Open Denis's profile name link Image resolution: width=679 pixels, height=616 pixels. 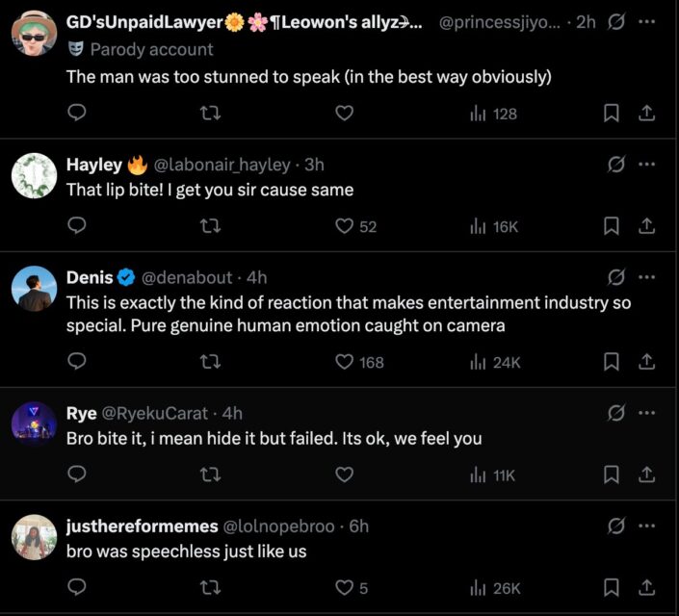click(90, 277)
